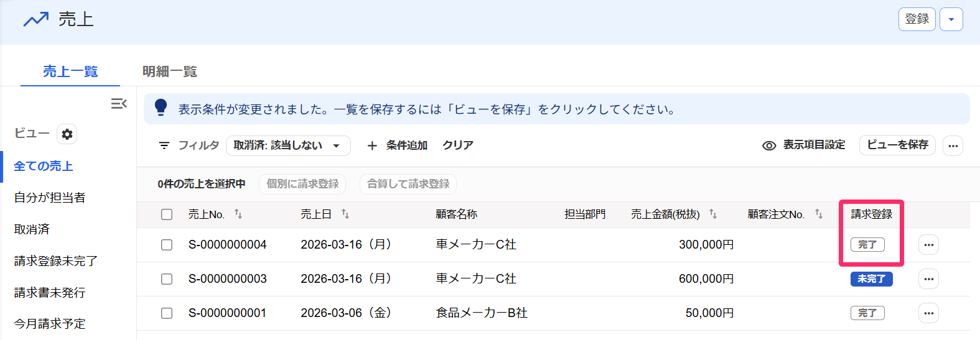Collapse the view sidebar with the menu icon
This screenshot has height=340, width=980.
click(x=119, y=103)
